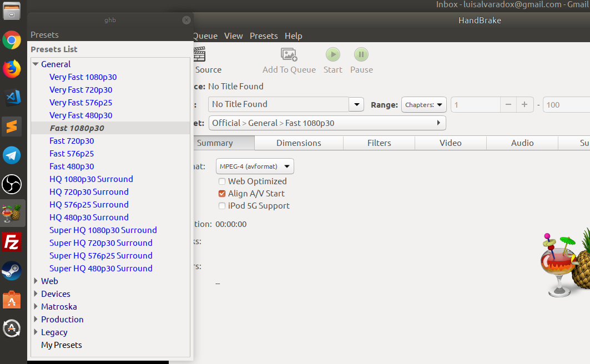Image resolution: width=590 pixels, height=364 pixels.
Task: Select the Very Fast 576p25 preset
Action: (80, 102)
